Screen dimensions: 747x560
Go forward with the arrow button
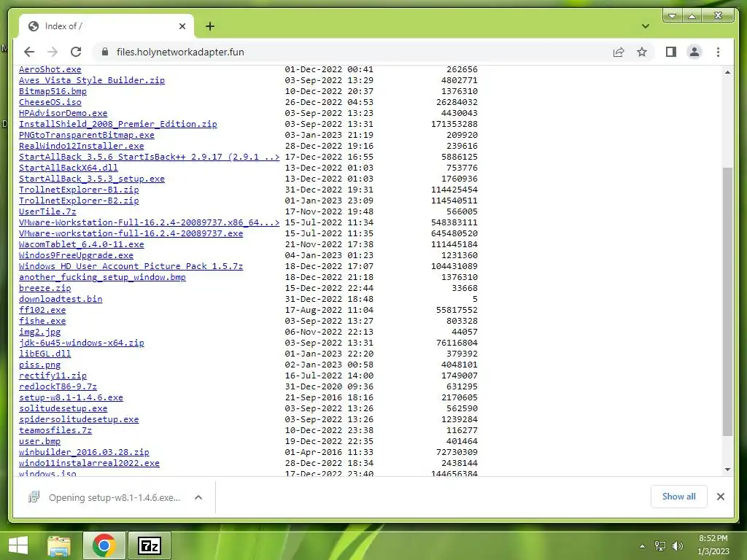pyautogui.click(x=53, y=52)
